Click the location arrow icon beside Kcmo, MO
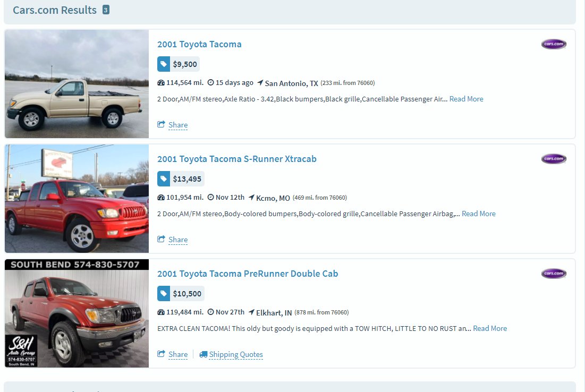Screen dimensions: 585x392 pyautogui.click(x=251, y=197)
